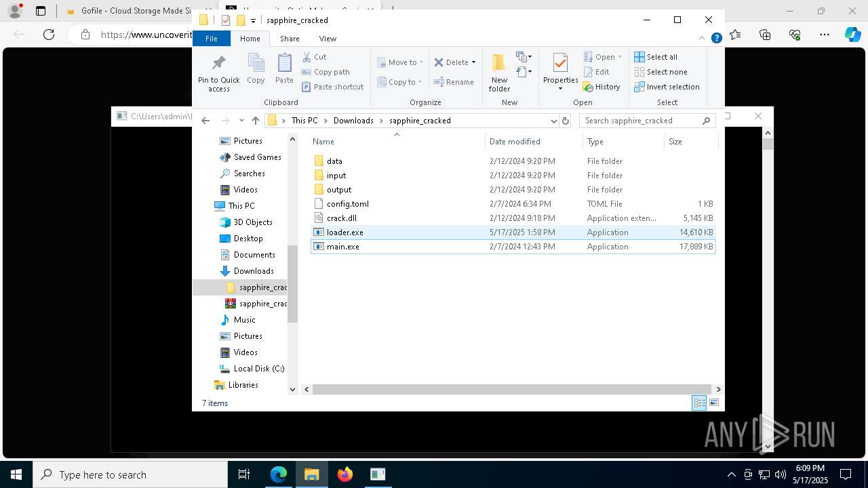Select Saved Games in navigation pane
This screenshot has width=868, height=488.
pos(250,157)
